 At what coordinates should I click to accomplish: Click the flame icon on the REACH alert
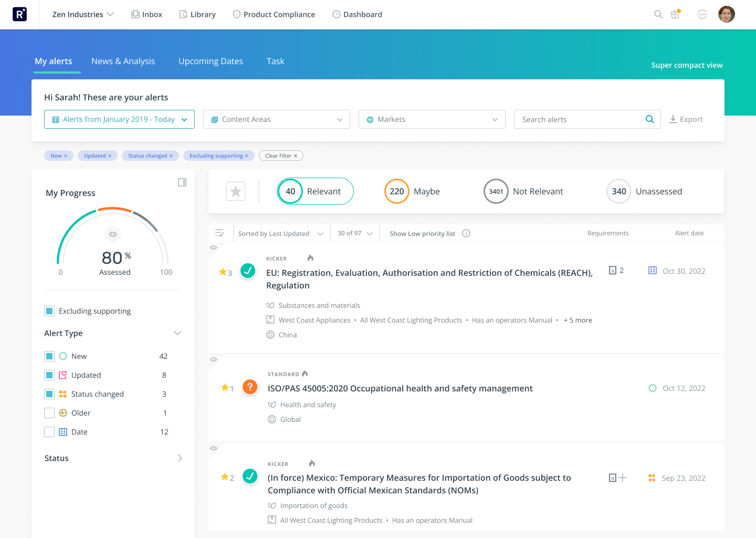310,258
